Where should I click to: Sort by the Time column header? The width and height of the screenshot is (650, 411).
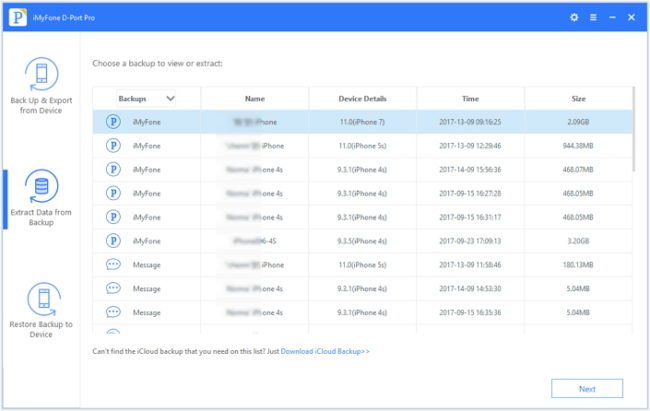coord(471,99)
